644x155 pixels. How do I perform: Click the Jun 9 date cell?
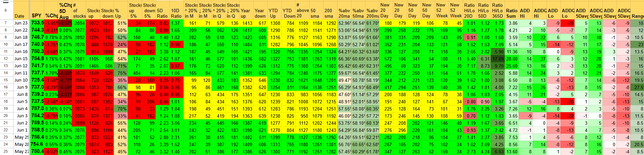(x=21, y=87)
